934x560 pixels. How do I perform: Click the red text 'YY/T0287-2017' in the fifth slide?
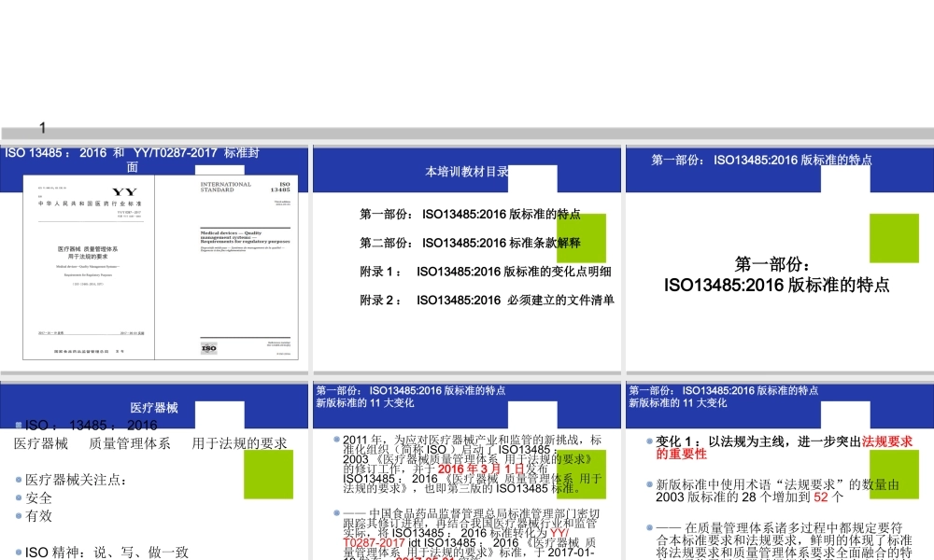tap(457, 538)
